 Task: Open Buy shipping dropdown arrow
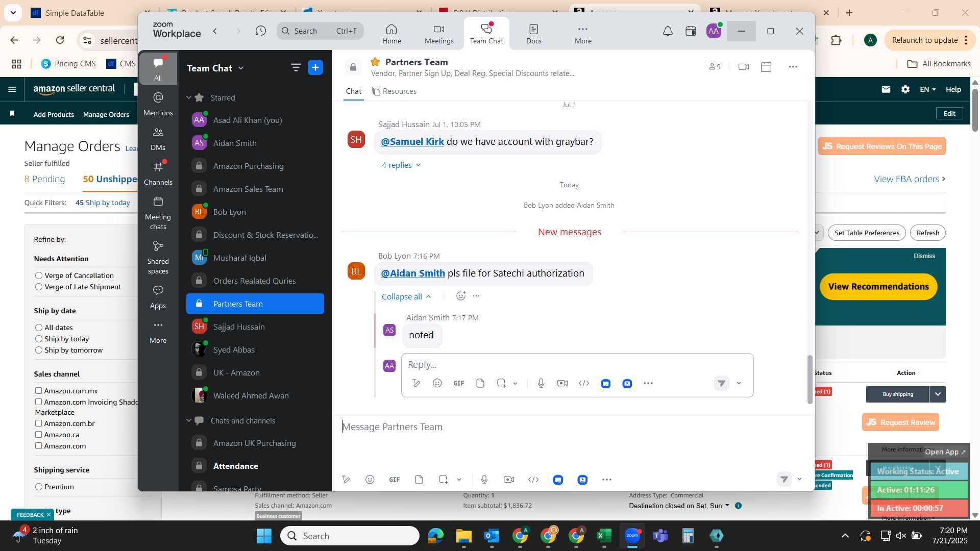click(x=938, y=394)
